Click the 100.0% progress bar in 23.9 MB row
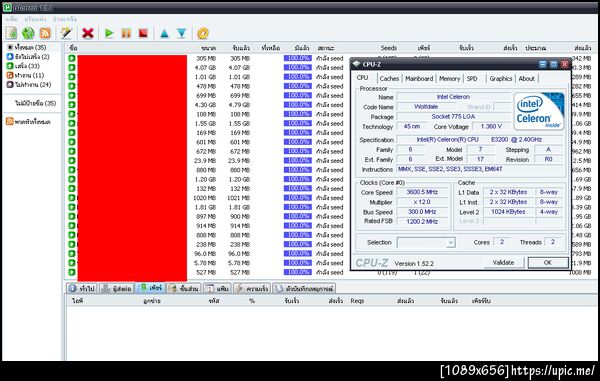 click(x=298, y=161)
